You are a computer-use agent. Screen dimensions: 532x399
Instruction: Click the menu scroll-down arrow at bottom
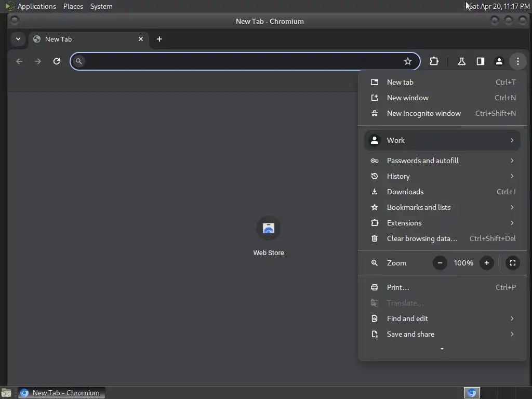442,349
